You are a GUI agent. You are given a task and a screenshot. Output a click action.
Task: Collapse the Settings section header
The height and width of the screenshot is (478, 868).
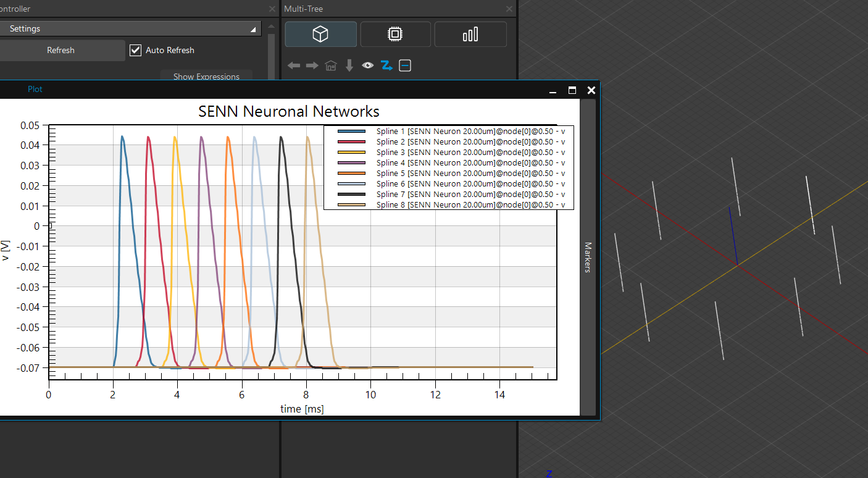pos(130,29)
